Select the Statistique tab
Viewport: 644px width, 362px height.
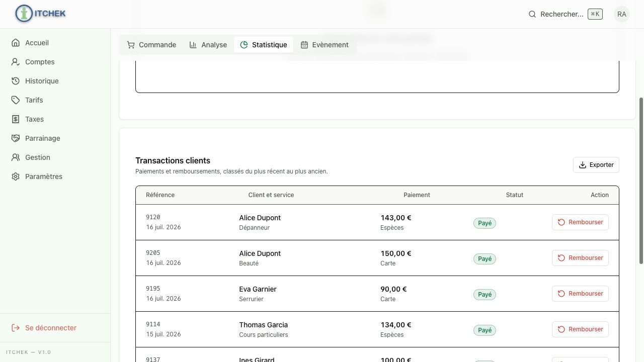tap(264, 45)
